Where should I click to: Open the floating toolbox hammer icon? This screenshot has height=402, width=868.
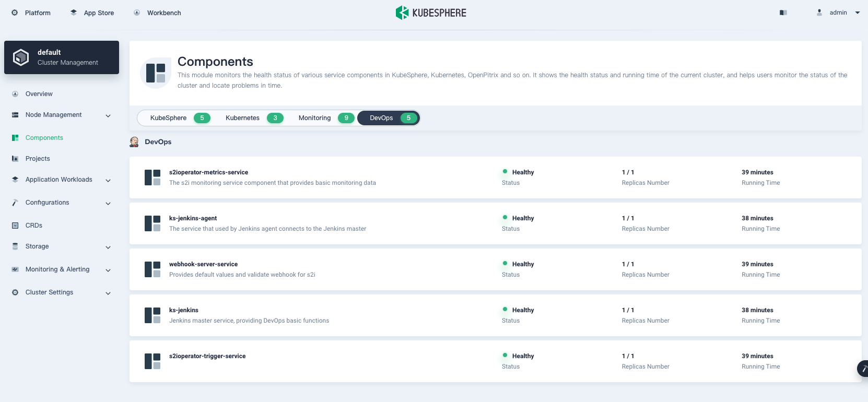[x=863, y=369]
